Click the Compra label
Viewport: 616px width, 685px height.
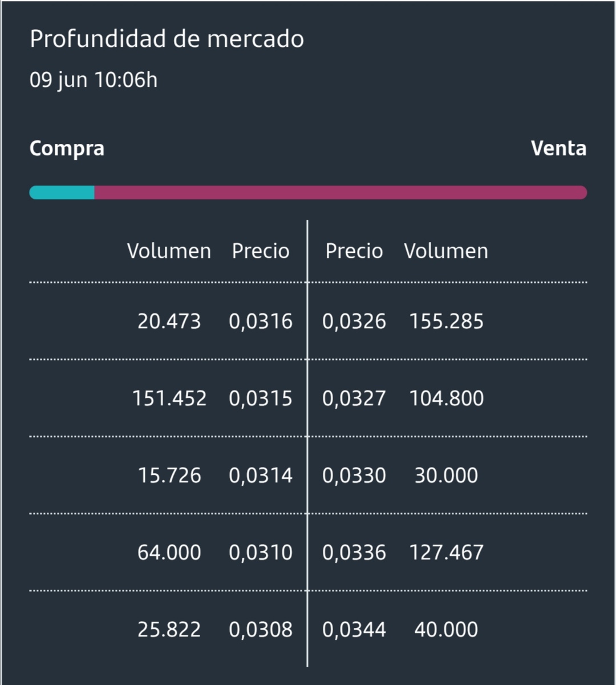pyautogui.click(x=67, y=148)
